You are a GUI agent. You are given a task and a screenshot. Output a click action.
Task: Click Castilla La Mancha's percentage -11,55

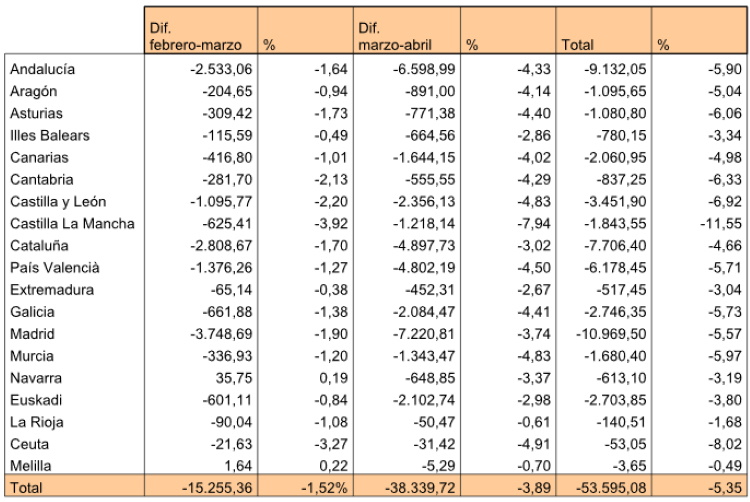(x=721, y=224)
